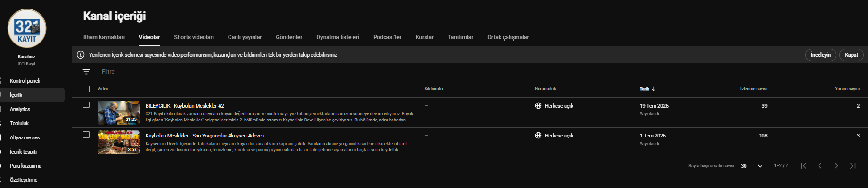The height and width of the screenshot is (188, 868).
Task: Switch to Oynatma listeleri tab
Action: (x=337, y=37)
